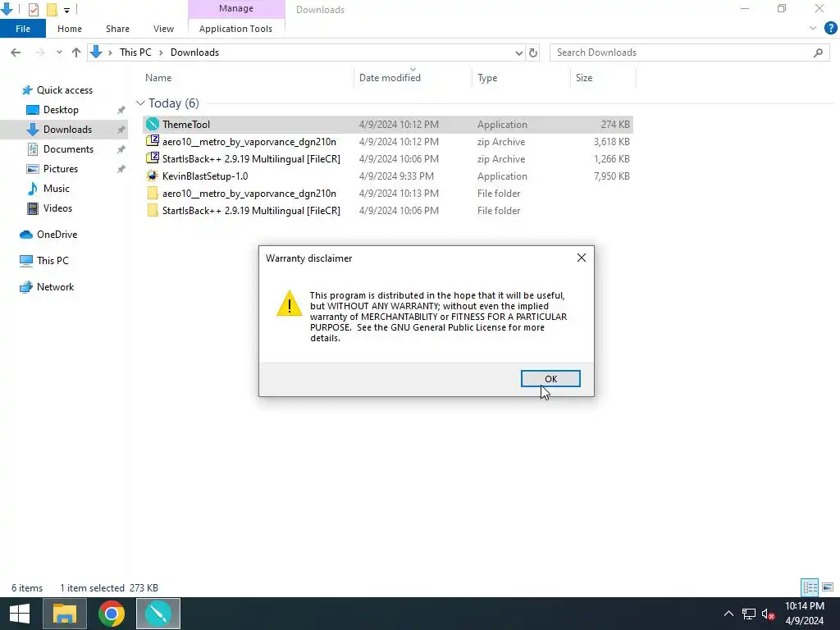The width and height of the screenshot is (840, 630).
Task: Switch to the Share ribbon tab
Action: [117, 29]
